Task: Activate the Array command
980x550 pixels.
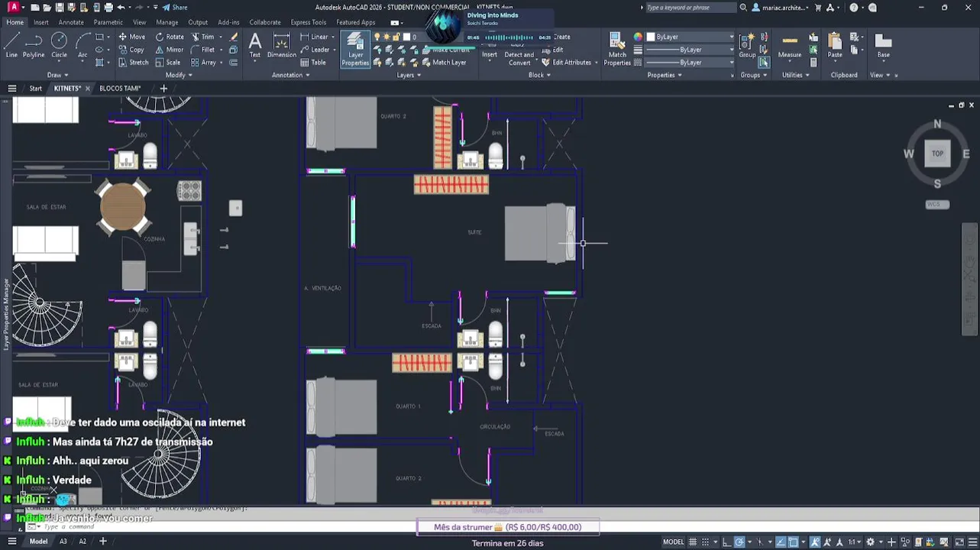Action: 203,63
